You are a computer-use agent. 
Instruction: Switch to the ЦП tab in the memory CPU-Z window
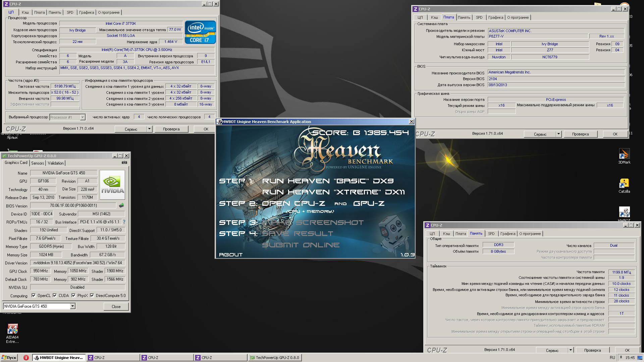432,234
